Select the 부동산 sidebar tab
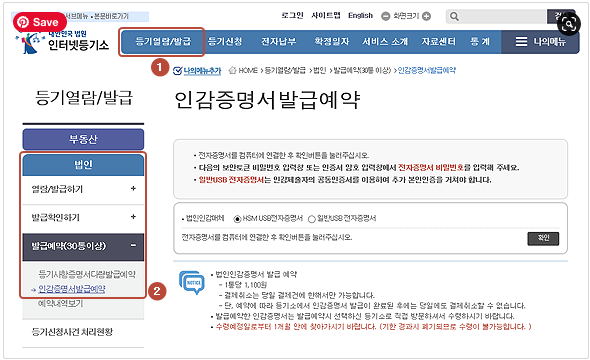This screenshot has width=590, height=360. click(83, 139)
